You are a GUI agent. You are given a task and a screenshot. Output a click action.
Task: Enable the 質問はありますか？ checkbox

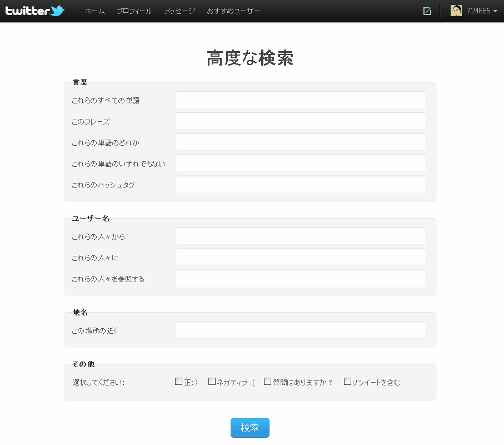(267, 381)
